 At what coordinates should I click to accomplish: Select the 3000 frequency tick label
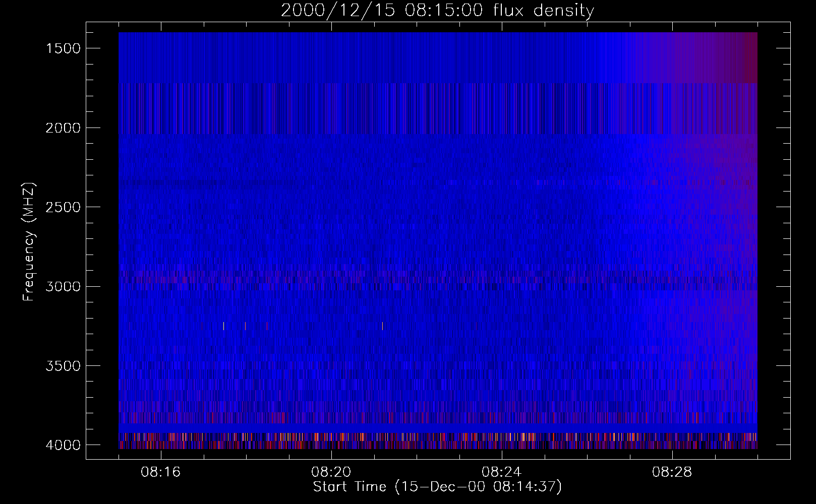(x=63, y=286)
